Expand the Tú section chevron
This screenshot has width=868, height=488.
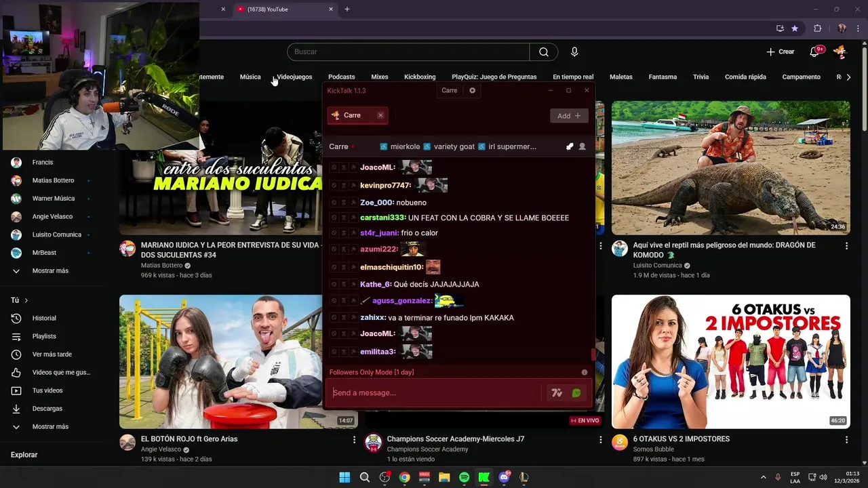pyautogui.click(x=26, y=300)
